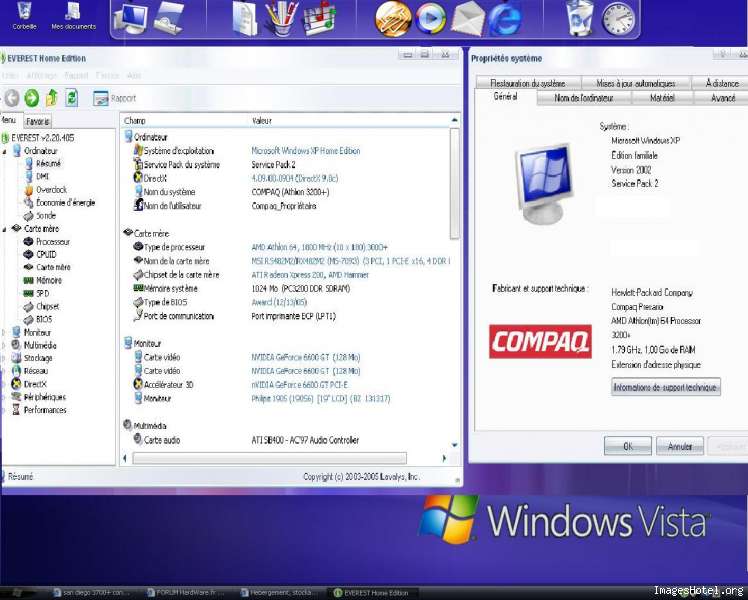The width and height of the screenshot is (748, 600).
Task: Click the green forward arrow in EVEREST toolbar
Action: (x=31, y=97)
